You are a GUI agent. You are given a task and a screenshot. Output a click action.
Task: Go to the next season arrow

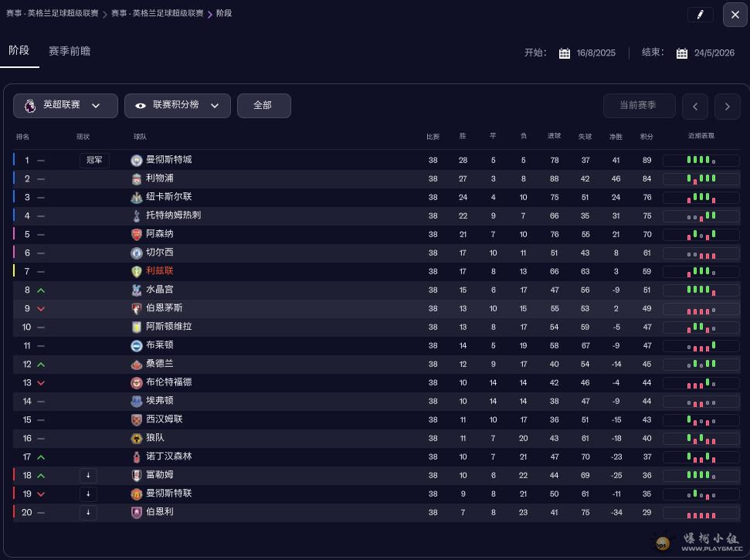[x=728, y=107]
